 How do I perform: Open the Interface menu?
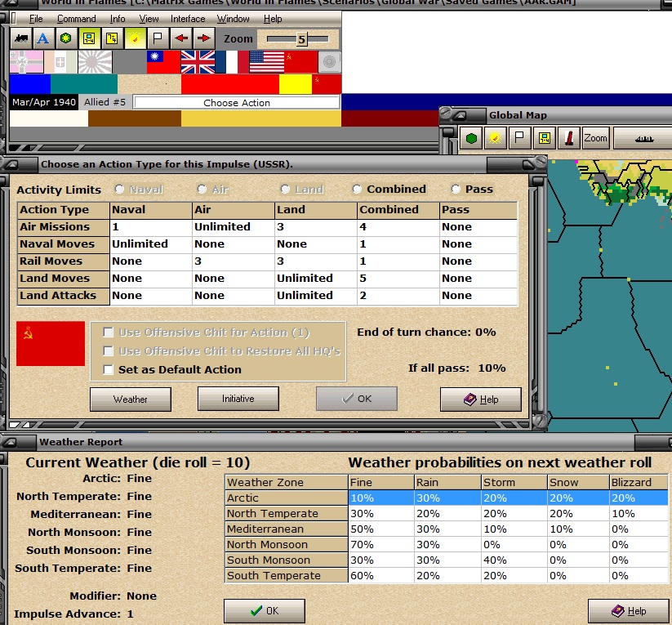click(x=188, y=19)
